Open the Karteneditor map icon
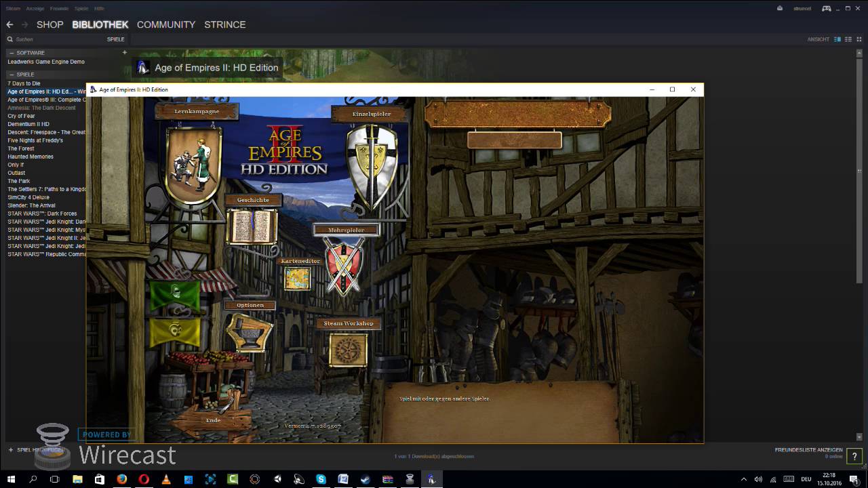This screenshot has width=868, height=488. 298,278
